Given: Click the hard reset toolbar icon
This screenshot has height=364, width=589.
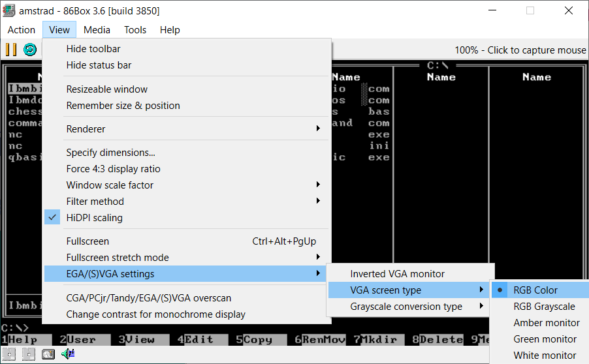Looking at the screenshot, I should click(x=30, y=50).
